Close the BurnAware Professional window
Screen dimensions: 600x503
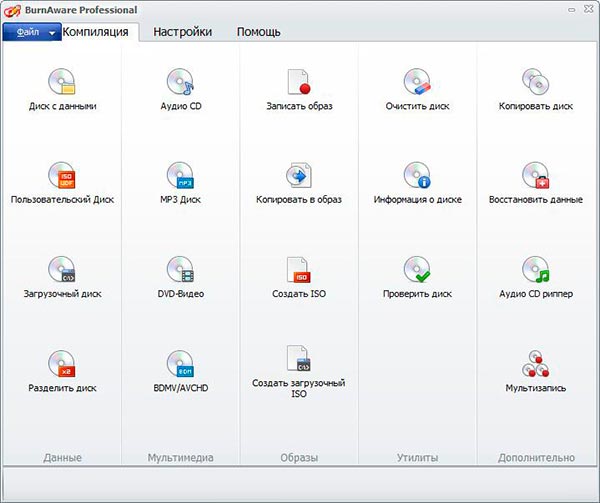[x=588, y=9]
